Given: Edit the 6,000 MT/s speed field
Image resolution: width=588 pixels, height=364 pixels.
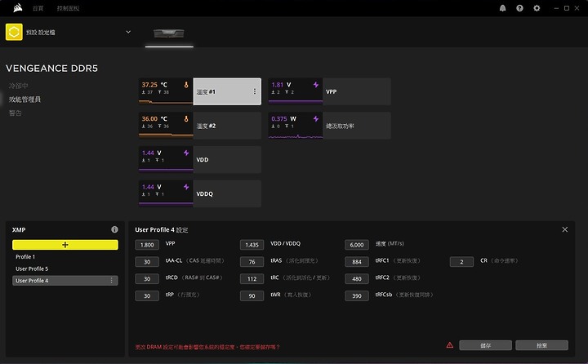Looking at the screenshot, I should tap(357, 245).
